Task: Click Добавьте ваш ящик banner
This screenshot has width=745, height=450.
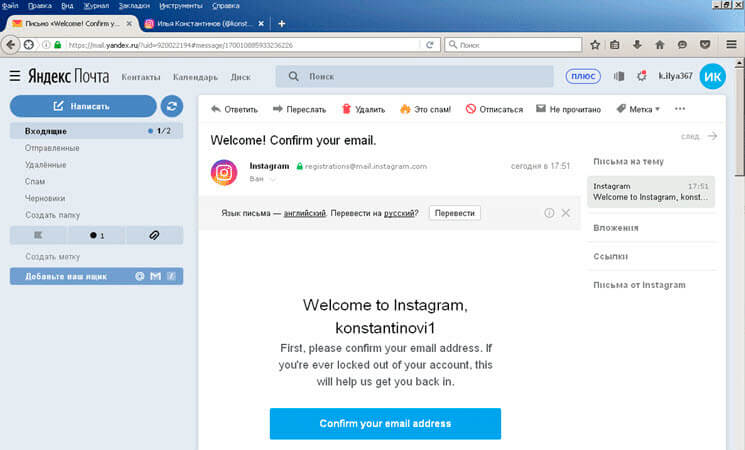Action: 96,276
